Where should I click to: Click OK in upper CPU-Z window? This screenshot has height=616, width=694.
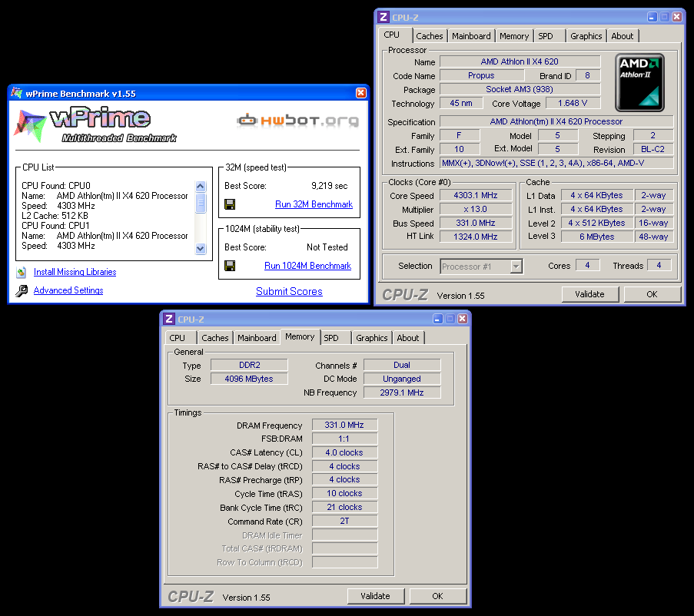(652, 294)
